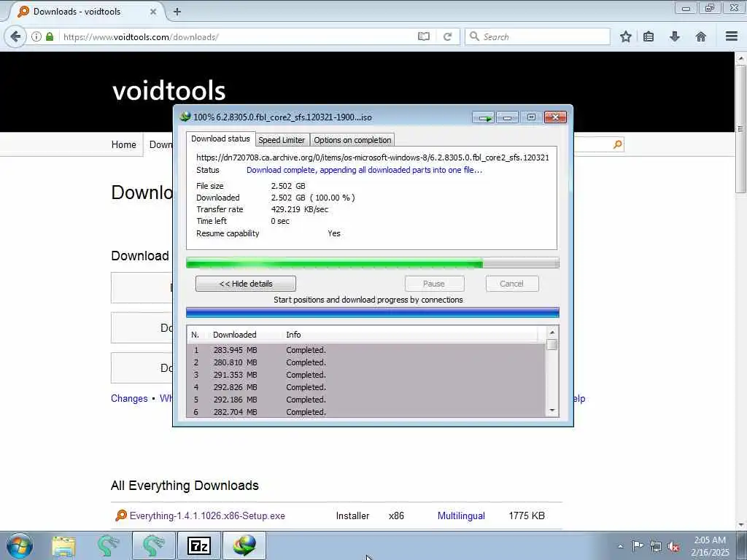Click the Everything setup file magnifier icon
Image resolution: width=747 pixels, height=560 pixels.
121,516
